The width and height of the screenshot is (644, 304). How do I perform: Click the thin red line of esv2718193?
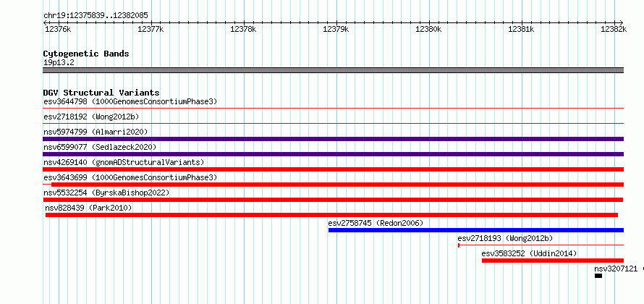[x=541, y=245]
